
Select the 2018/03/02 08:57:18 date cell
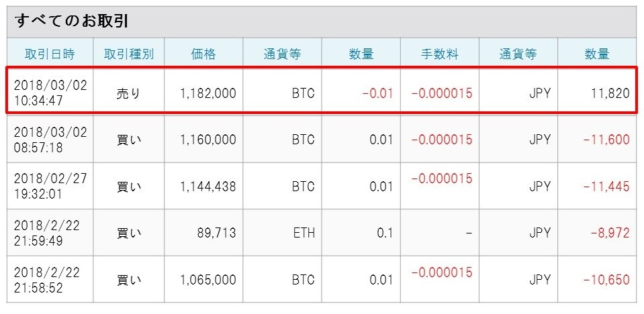(x=48, y=140)
